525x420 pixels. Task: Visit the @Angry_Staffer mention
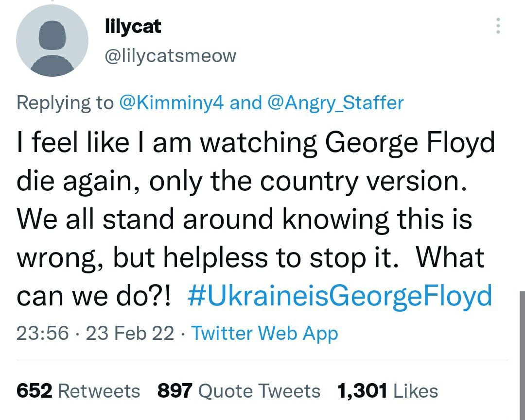(x=335, y=102)
